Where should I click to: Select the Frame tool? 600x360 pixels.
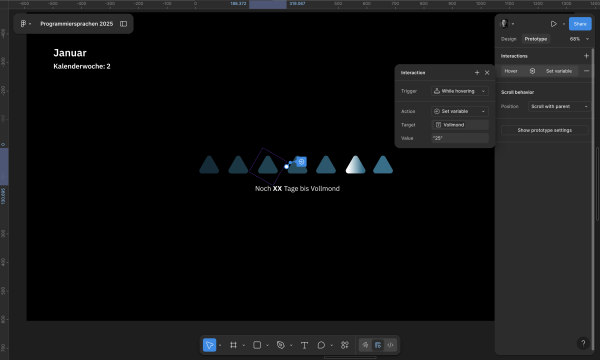coord(233,345)
